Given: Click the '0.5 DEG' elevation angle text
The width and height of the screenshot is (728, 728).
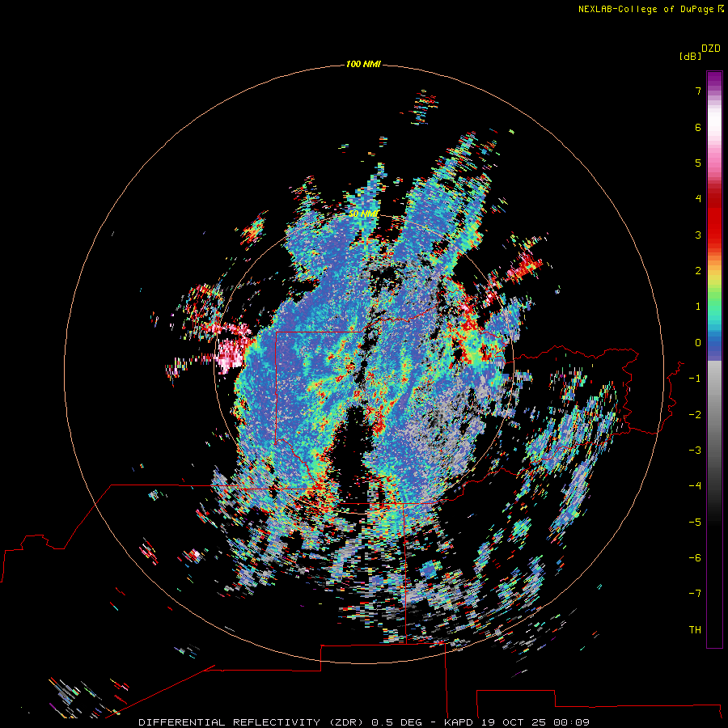Looking at the screenshot, I should click(396, 722).
